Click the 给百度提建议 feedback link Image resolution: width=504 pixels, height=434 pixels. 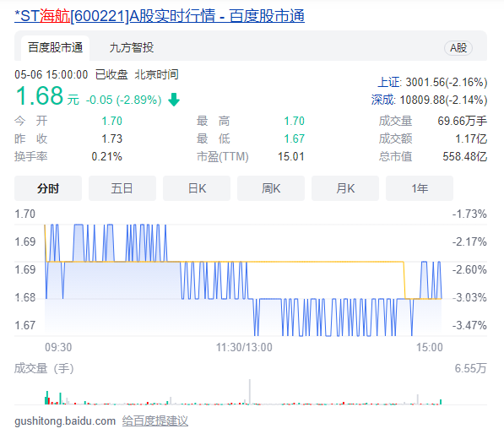tap(155, 420)
